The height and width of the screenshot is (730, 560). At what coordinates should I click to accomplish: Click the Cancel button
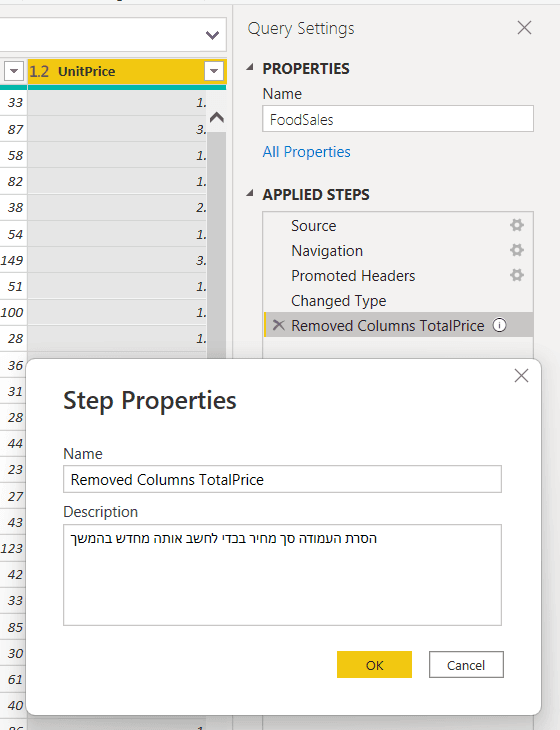466,665
